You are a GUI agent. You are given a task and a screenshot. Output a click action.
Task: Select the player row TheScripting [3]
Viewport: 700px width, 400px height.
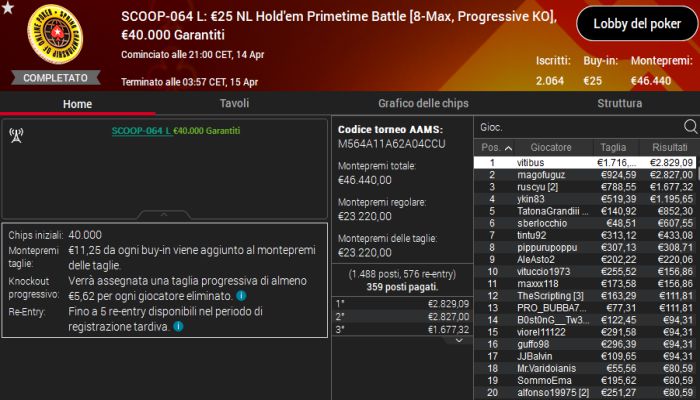585,296
